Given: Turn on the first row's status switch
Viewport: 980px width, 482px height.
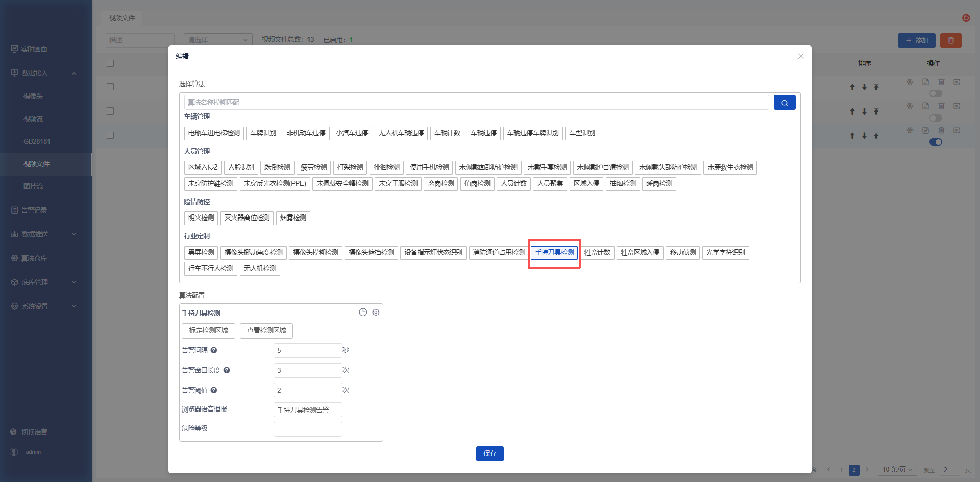Looking at the screenshot, I should [x=936, y=93].
